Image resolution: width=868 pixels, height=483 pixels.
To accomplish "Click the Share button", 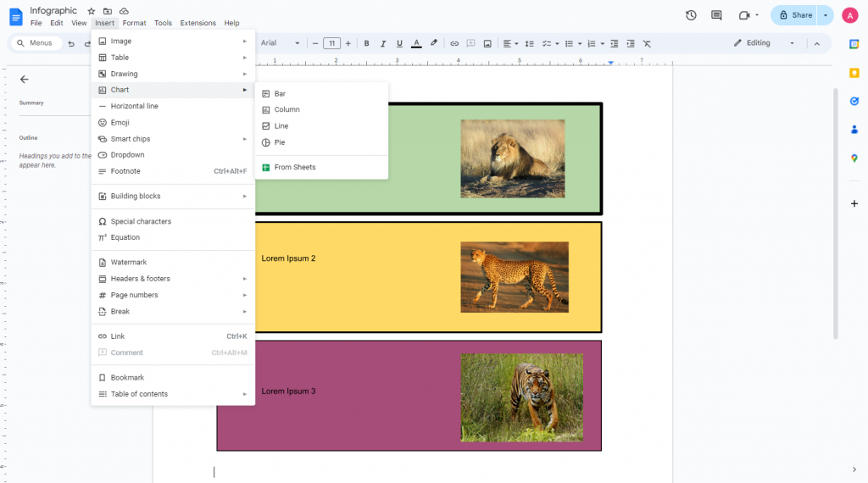I will 795,15.
